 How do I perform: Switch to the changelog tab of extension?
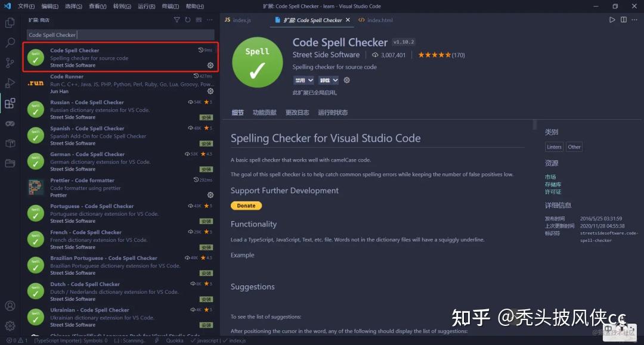tap(297, 113)
